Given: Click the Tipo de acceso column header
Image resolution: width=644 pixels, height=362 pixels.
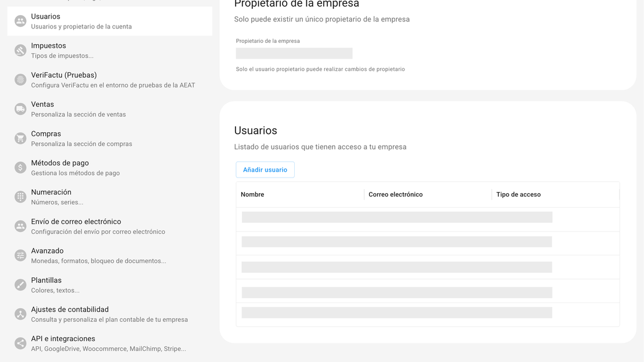Looking at the screenshot, I should tap(518, 195).
